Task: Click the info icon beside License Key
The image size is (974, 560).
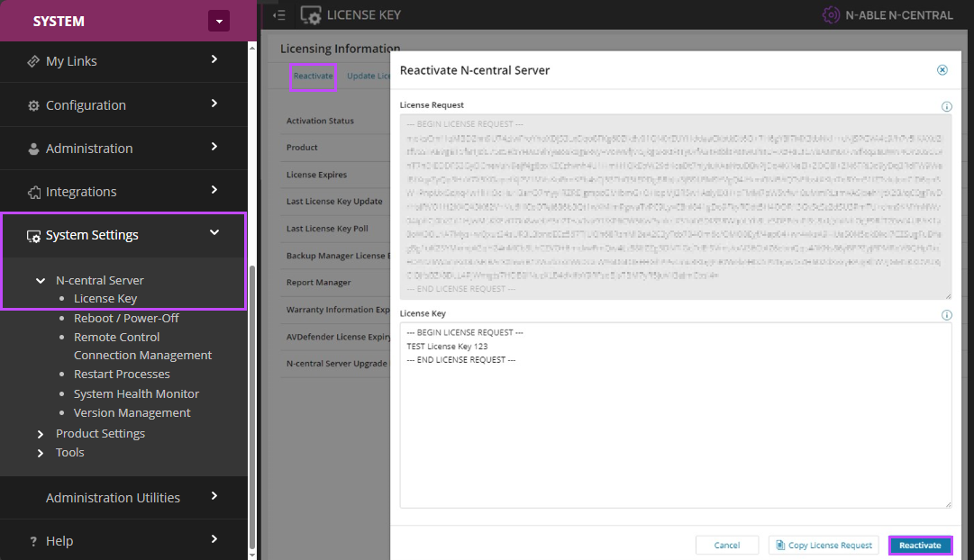Action: (946, 315)
